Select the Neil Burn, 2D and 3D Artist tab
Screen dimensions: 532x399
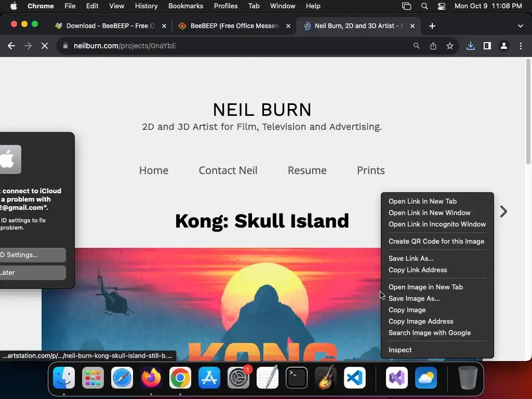coord(358,26)
